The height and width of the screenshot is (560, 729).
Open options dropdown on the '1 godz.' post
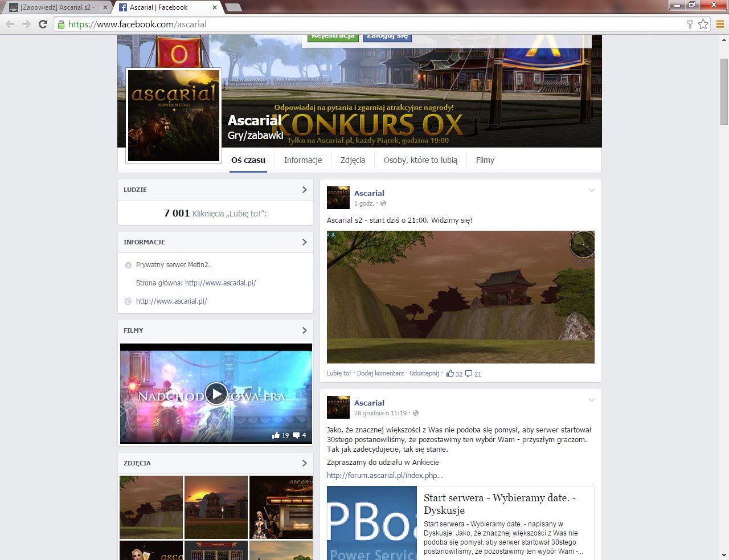point(592,190)
